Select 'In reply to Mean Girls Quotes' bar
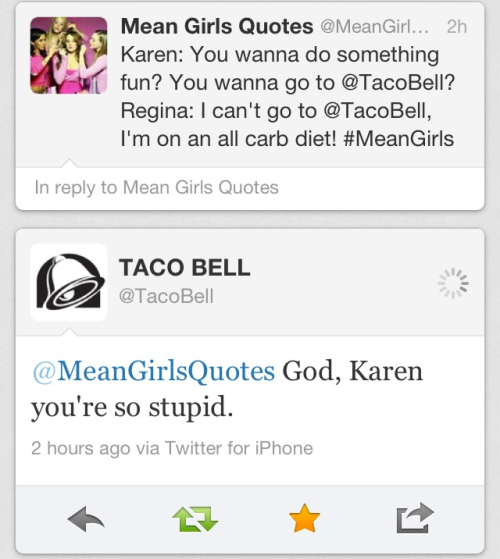 click(x=250, y=188)
